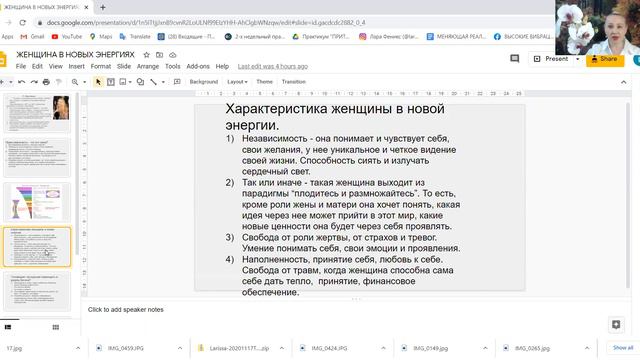The image size is (640, 360).
Task: Click the slide title 'Характеристика женщины в новой энергии'
Action: coord(335,117)
